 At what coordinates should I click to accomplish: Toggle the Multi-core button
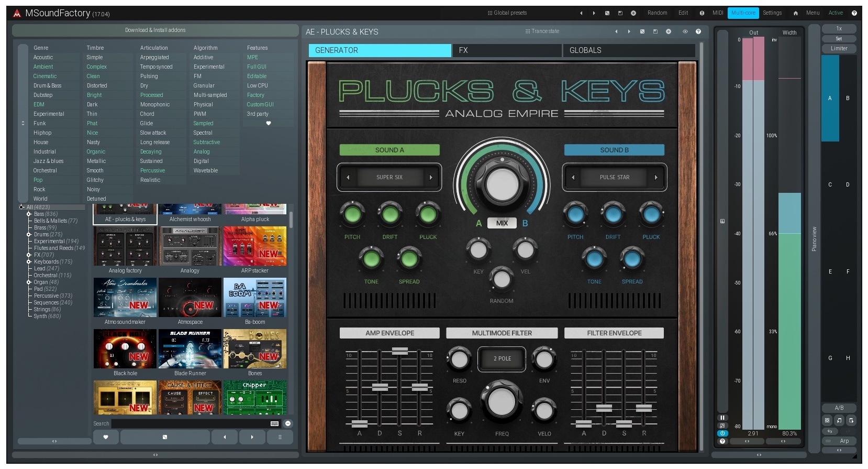(743, 13)
